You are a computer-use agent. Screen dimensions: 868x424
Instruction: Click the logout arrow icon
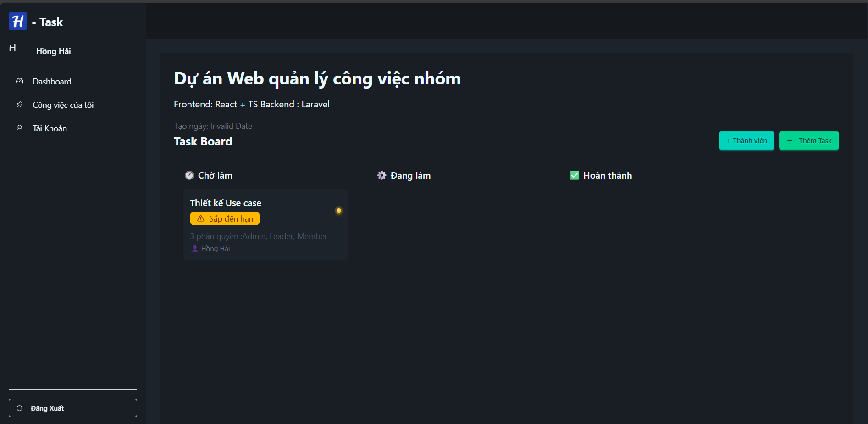(20, 408)
